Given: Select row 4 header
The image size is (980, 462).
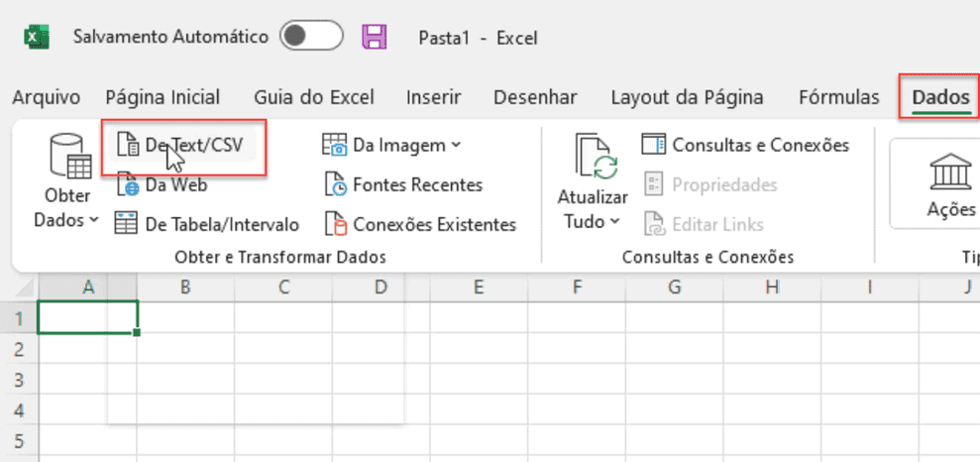Looking at the screenshot, I should 20,409.
